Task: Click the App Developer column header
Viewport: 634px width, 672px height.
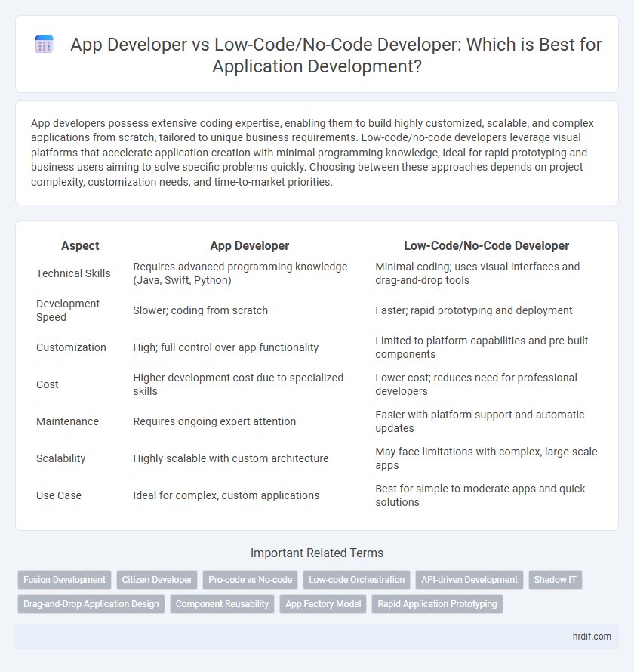Action: coord(249,245)
